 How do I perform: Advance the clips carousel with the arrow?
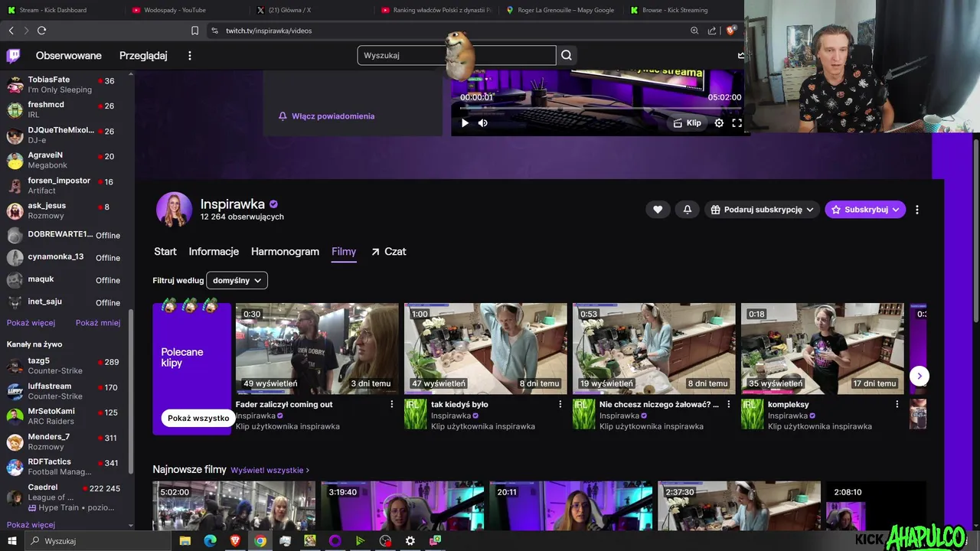point(920,376)
